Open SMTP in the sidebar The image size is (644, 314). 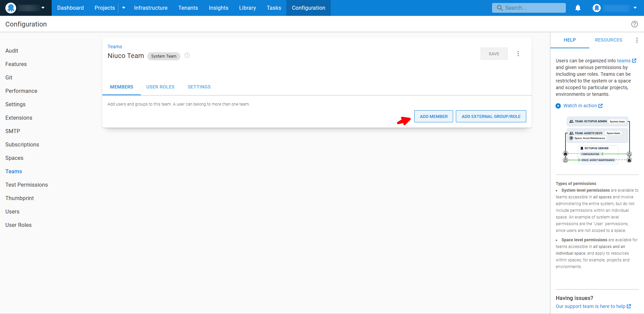(x=13, y=131)
